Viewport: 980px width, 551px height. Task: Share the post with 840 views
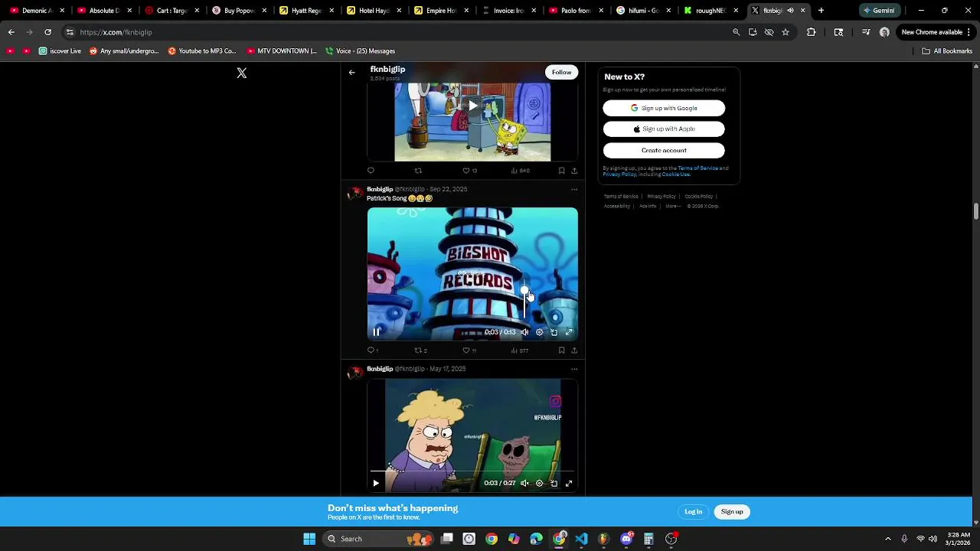click(574, 171)
